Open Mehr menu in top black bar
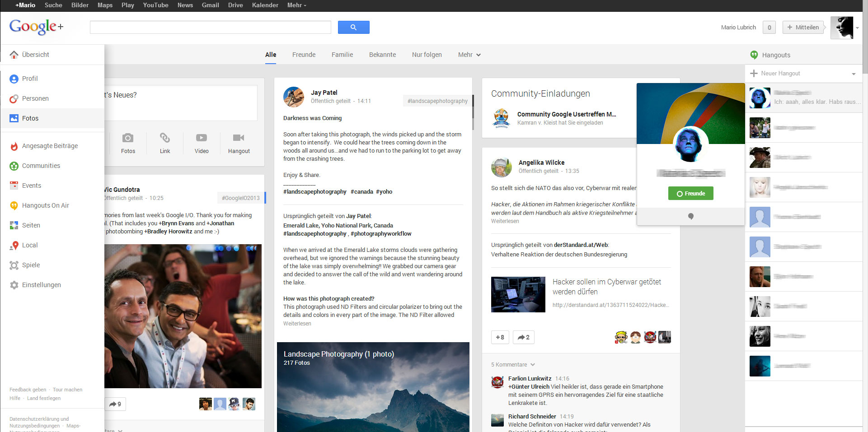 point(296,5)
